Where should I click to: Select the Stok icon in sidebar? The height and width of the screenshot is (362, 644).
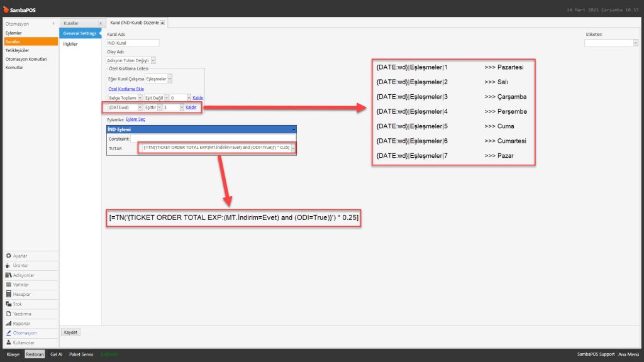[x=9, y=304]
